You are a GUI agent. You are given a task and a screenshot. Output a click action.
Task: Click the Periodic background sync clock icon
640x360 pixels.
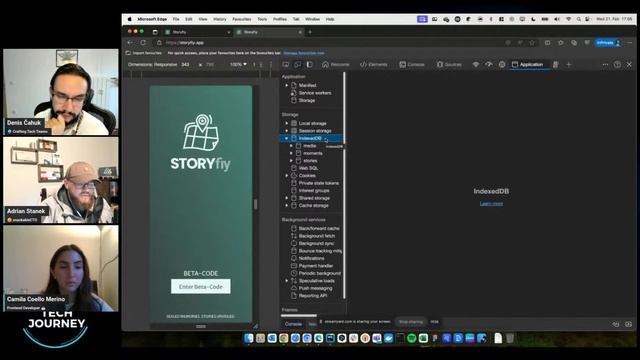294,273
